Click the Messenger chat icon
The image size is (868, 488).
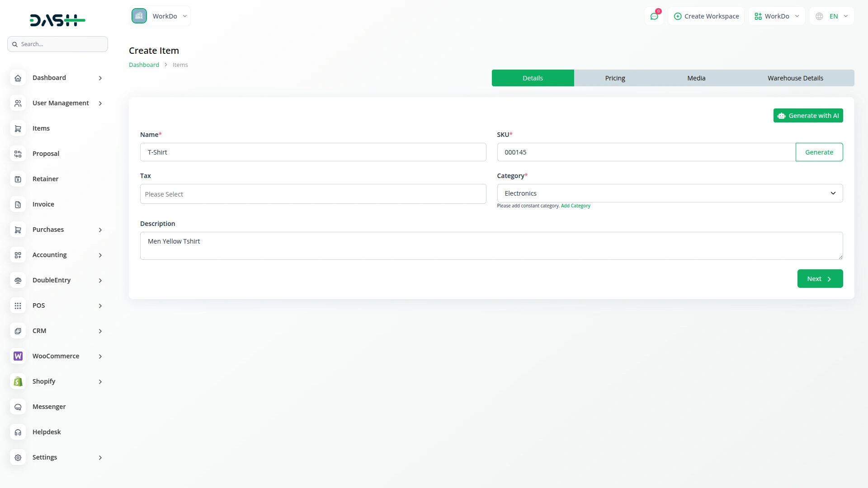point(18,407)
